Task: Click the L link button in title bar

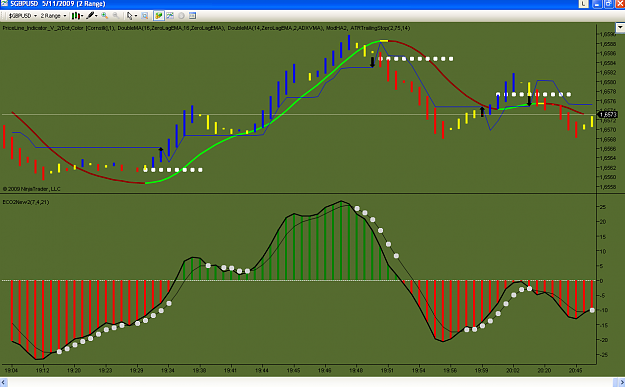Action: tap(583, 4)
